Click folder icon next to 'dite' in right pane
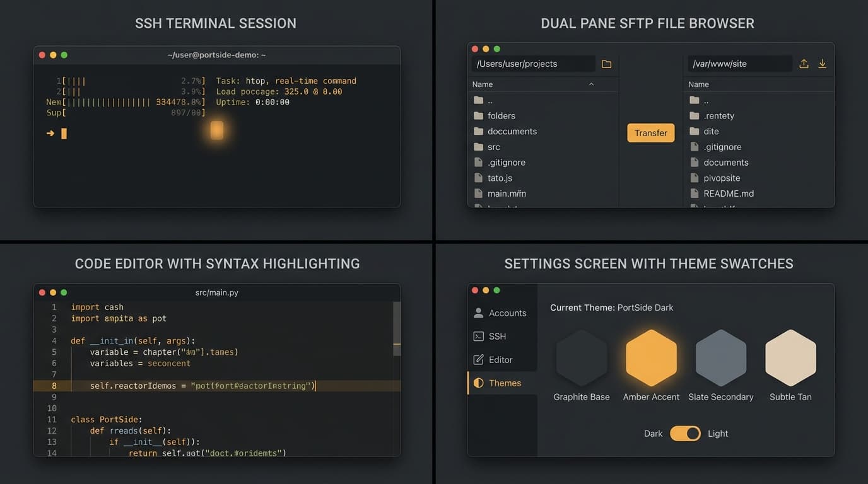This screenshot has width=868, height=484. point(694,131)
